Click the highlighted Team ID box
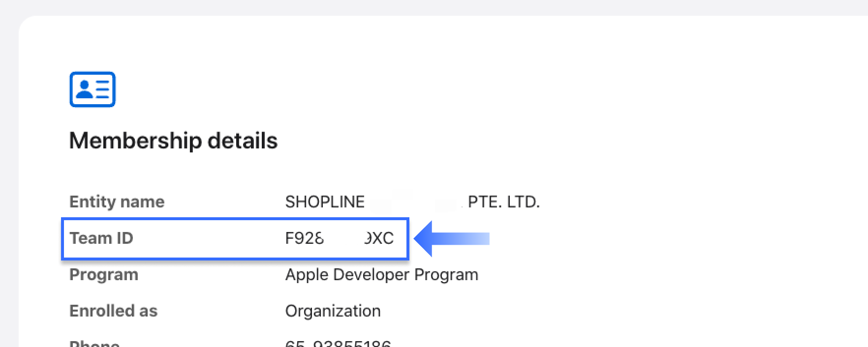Image resolution: width=868 pixels, height=347 pixels. (235, 238)
